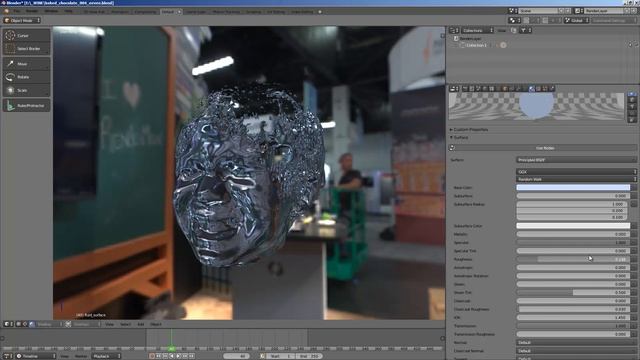Open the viewport View menu
The image size is (640, 360).
pyautogui.click(x=109, y=324)
